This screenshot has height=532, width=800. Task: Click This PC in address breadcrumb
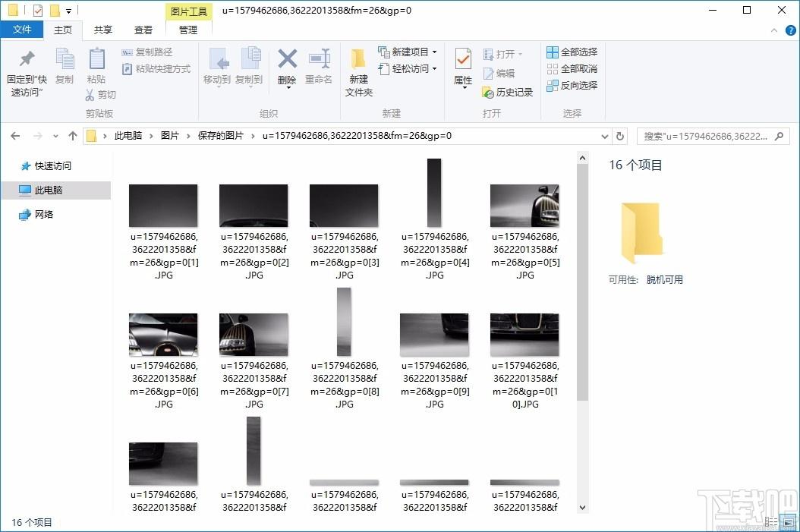[x=128, y=136]
